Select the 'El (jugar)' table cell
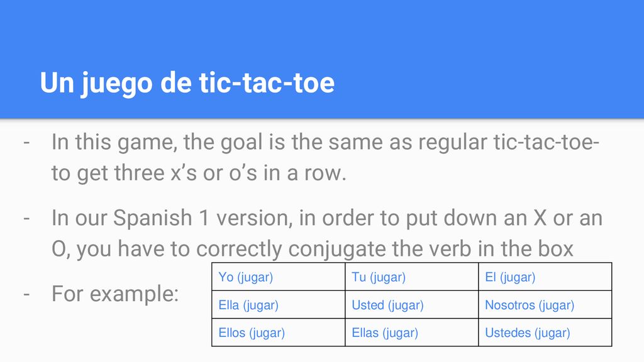Viewport: 644px width, 362px height. click(545, 277)
